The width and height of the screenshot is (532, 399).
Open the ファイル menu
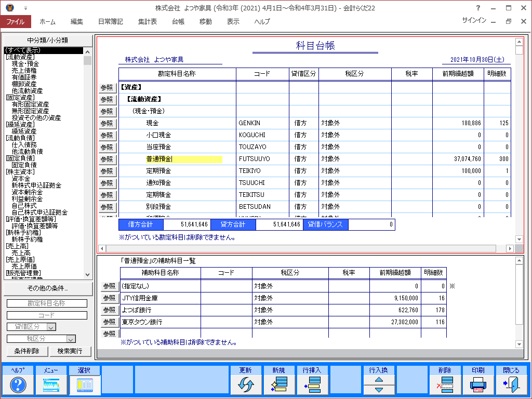point(16,21)
